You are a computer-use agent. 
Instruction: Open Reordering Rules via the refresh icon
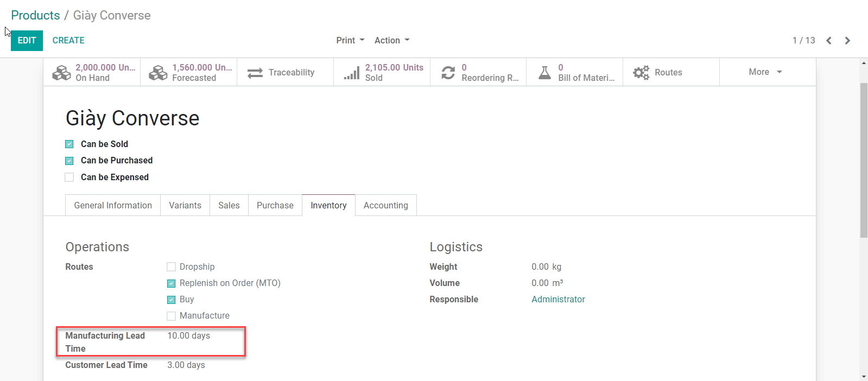(448, 73)
